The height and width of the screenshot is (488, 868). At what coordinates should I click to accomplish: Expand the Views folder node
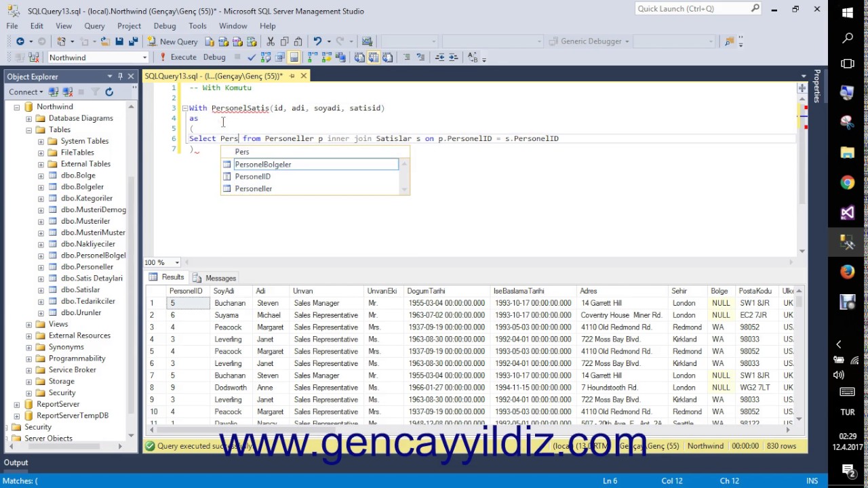(29, 325)
